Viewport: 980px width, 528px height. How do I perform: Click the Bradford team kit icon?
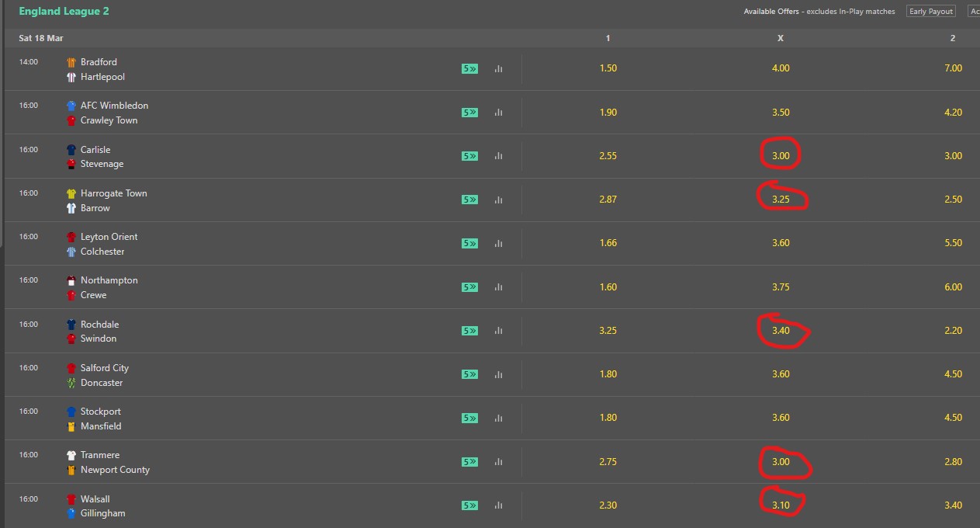tap(71, 62)
